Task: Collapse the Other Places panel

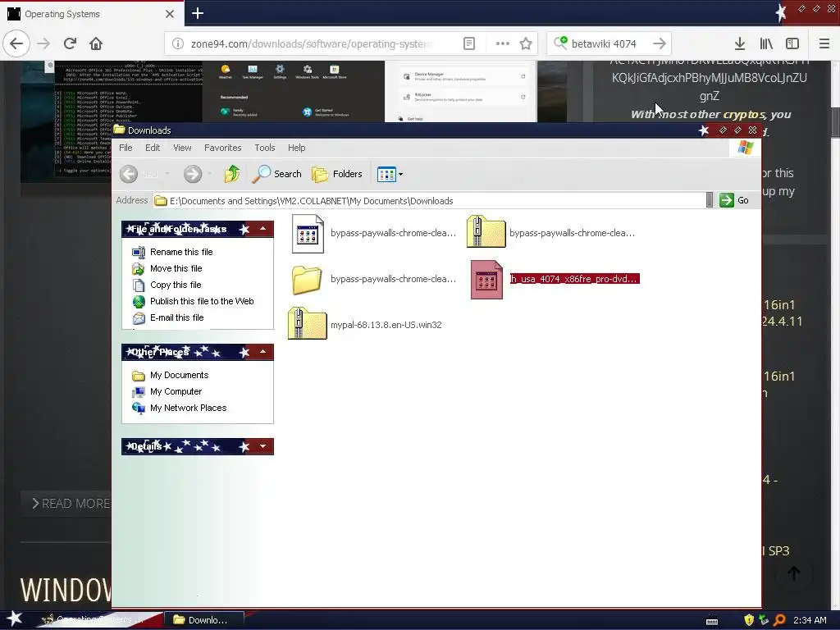Action: 263,352
